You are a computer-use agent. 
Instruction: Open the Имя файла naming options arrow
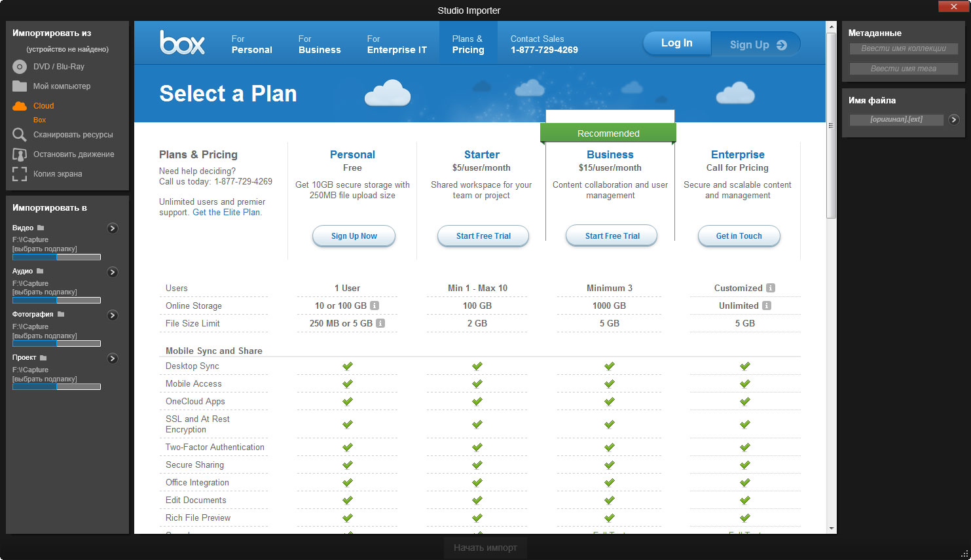click(x=954, y=120)
